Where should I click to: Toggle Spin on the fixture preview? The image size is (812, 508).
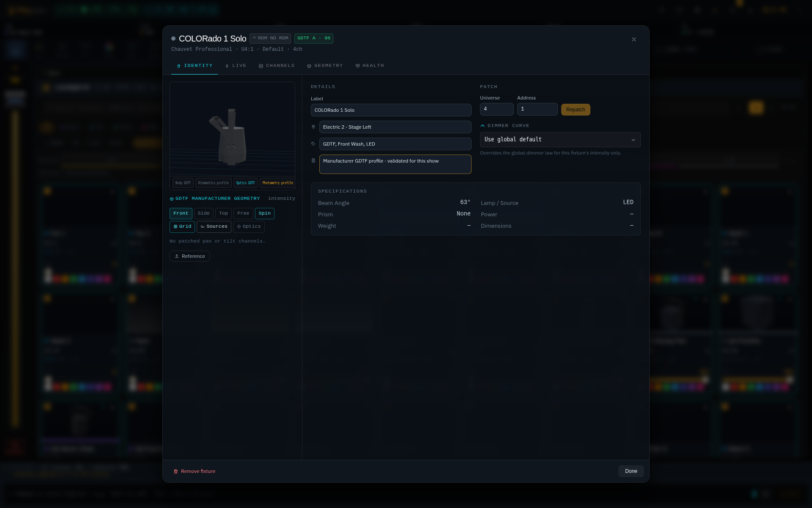coord(265,213)
